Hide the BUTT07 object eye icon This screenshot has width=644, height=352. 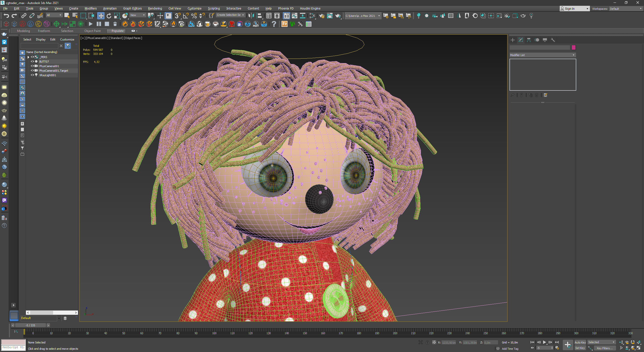click(x=32, y=62)
